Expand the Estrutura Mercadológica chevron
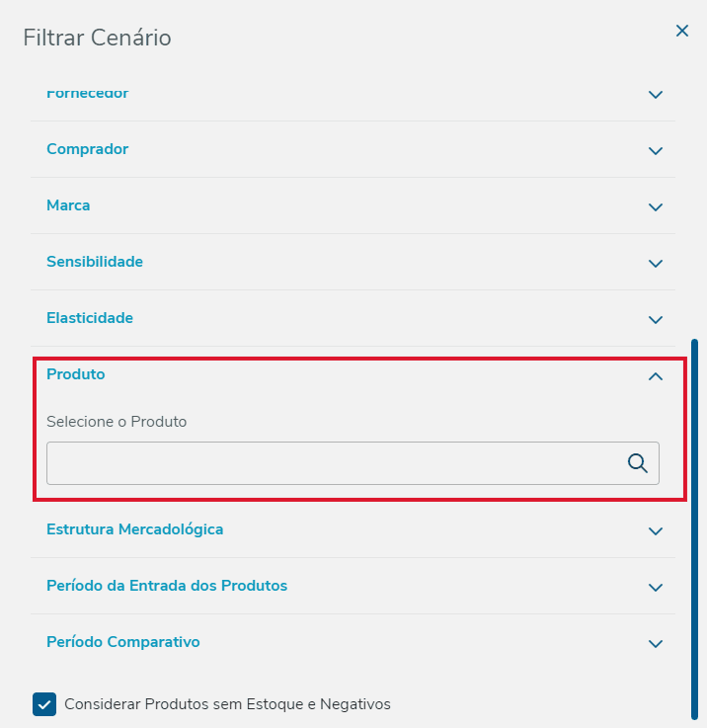The width and height of the screenshot is (707, 728). point(655,531)
